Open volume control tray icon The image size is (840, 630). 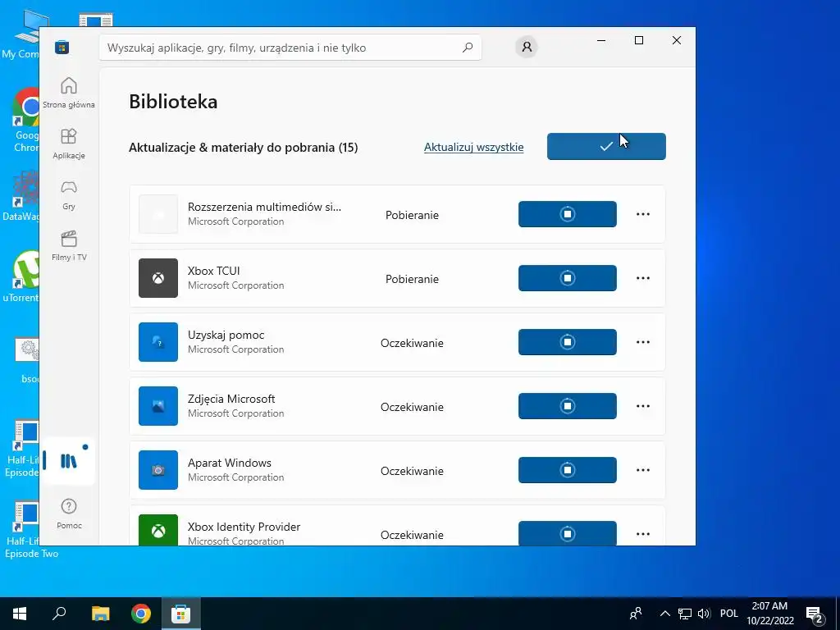pos(704,614)
